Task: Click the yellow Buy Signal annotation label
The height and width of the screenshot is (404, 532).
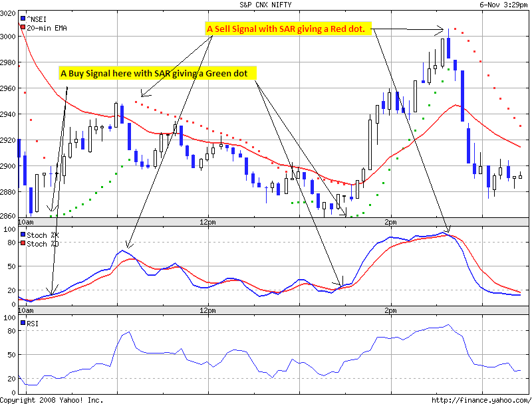Action: click(158, 73)
